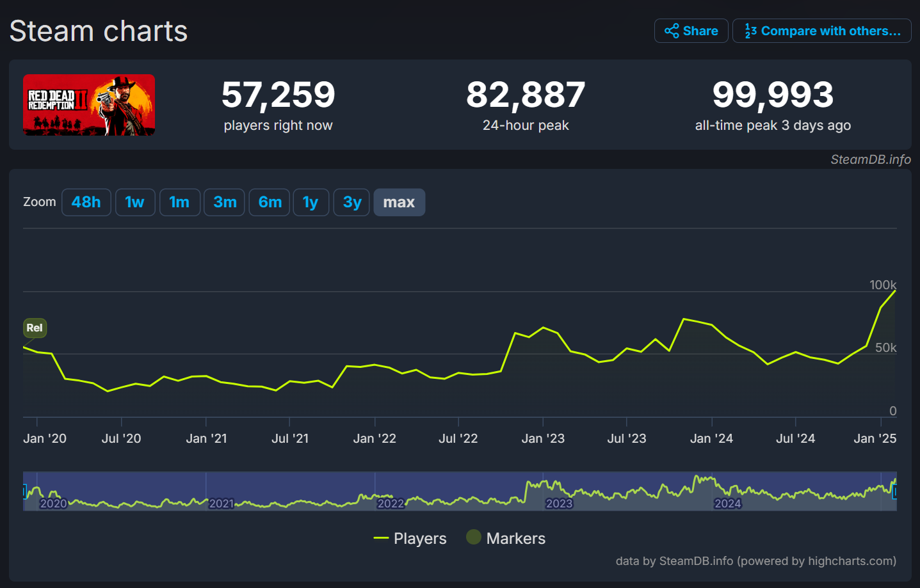920x588 pixels.
Task: Click the Rel release marker on the chart
Action: 35,328
